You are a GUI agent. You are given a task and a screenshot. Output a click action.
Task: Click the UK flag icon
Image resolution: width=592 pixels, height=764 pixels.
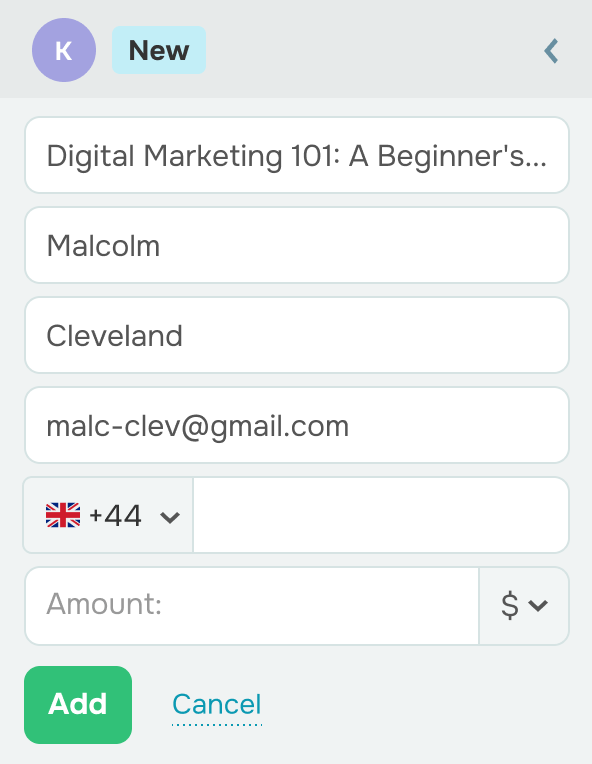pyautogui.click(x=63, y=515)
